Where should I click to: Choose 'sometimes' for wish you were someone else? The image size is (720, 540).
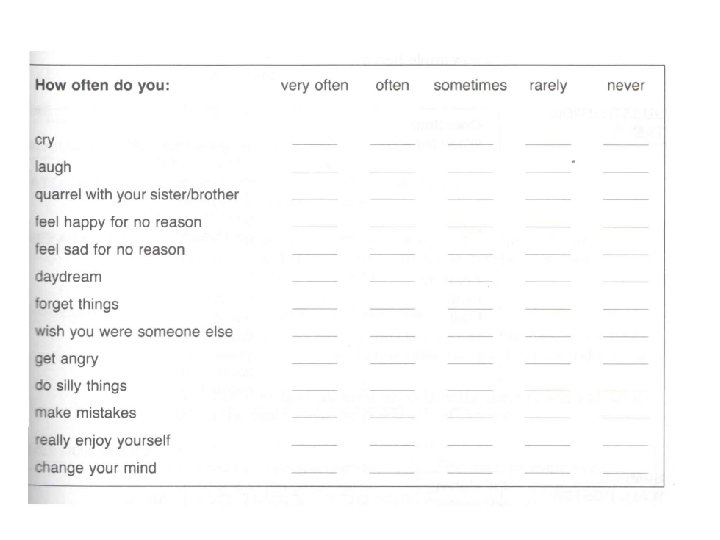click(470, 333)
